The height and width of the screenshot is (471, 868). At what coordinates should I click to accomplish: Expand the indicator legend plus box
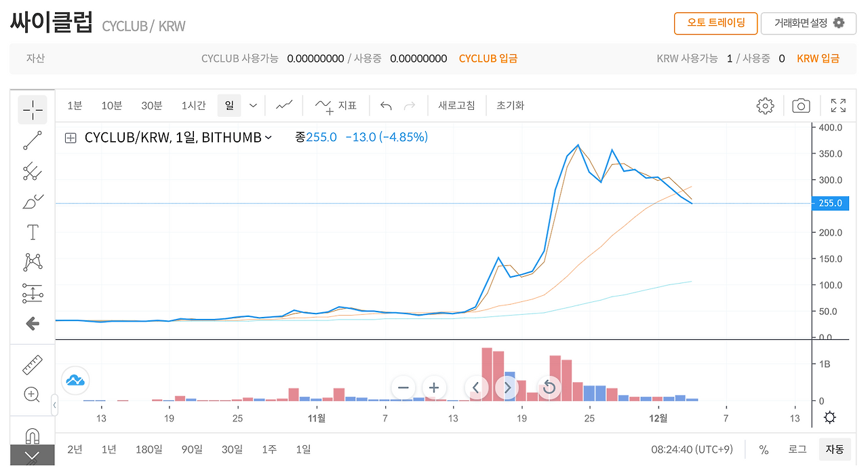click(x=71, y=138)
